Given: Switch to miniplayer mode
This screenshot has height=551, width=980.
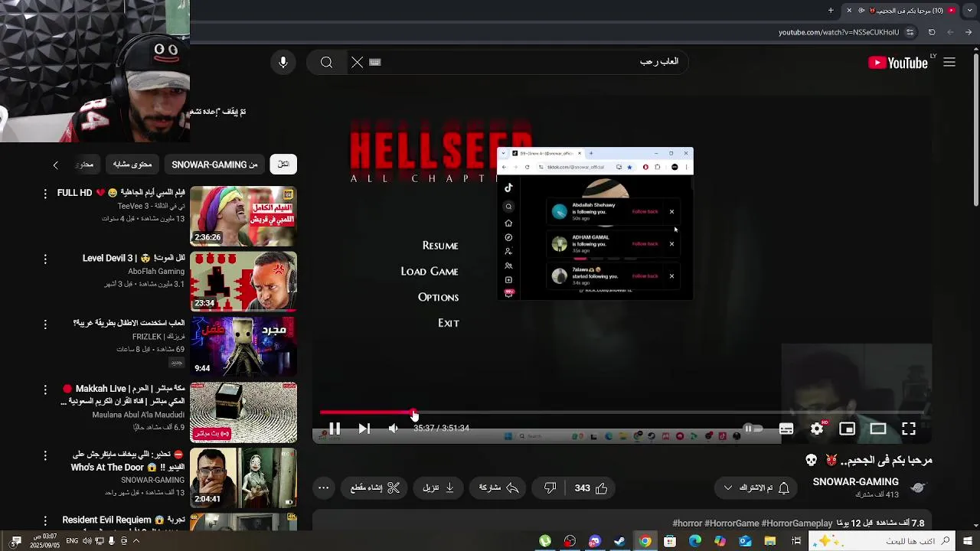Looking at the screenshot, I should (848, 429).
